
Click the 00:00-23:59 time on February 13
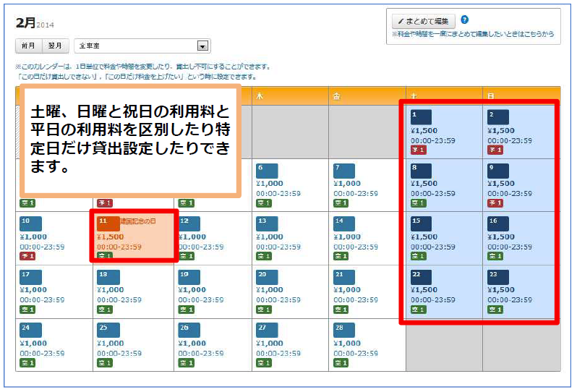coord(278,247)
